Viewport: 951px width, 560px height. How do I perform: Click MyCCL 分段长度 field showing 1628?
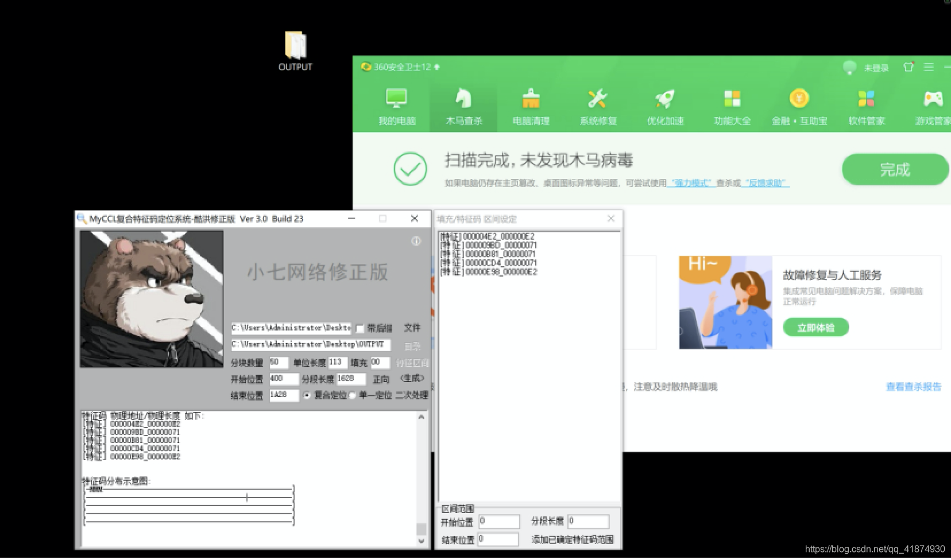351,379
